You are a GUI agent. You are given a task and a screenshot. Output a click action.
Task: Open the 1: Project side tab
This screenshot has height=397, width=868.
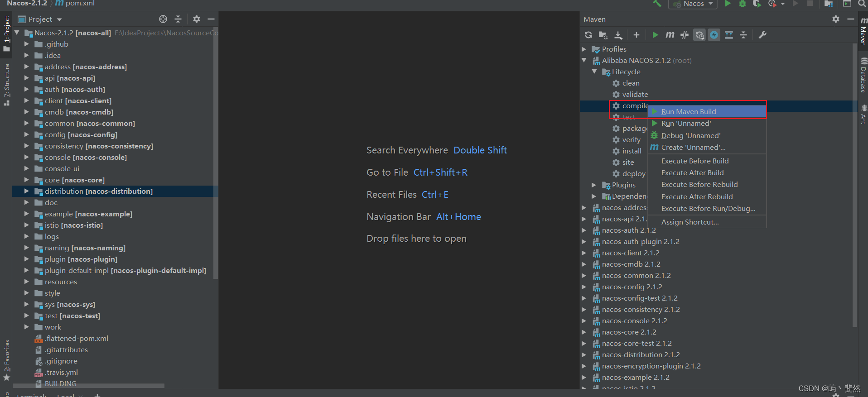point(6,33)
